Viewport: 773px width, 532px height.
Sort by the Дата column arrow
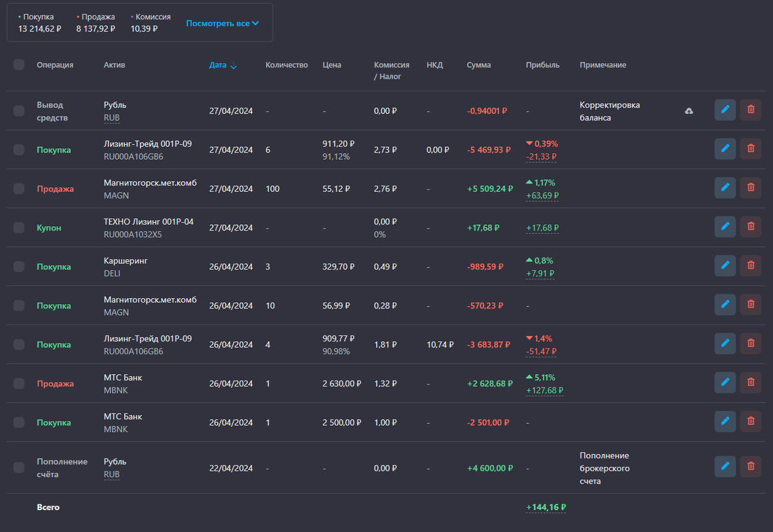tap(233, 66)
